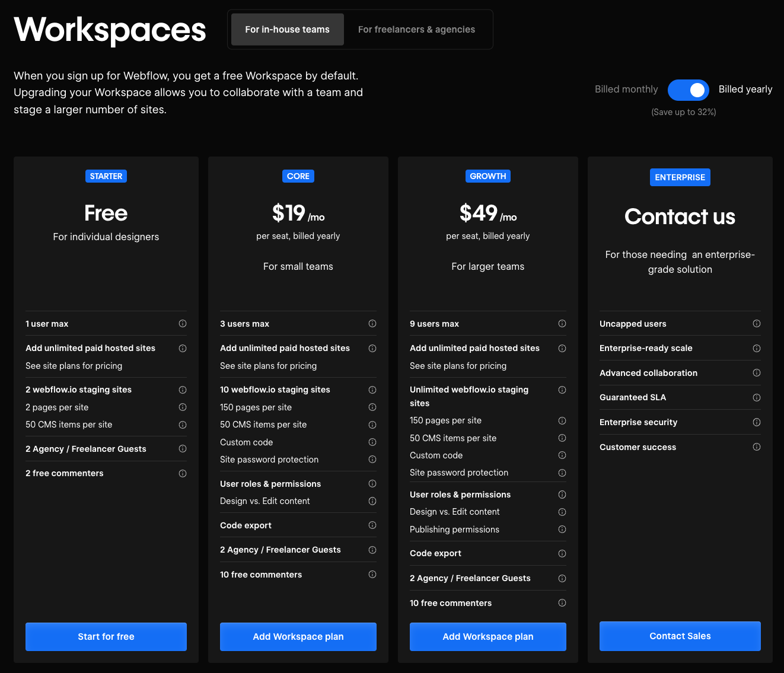This screenshot has height=673, width=784.
Task: Open info icon for 2 pages per site
Action: click(x=183, y=407)
